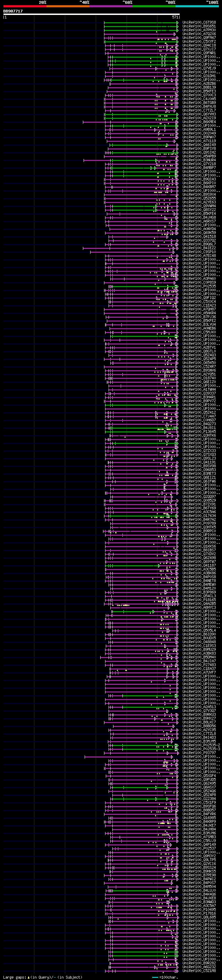The width and height of the screenshot is (222, 980).
Task: Click the cyan ~100% identity legend segment
Action: click(197, 6)
